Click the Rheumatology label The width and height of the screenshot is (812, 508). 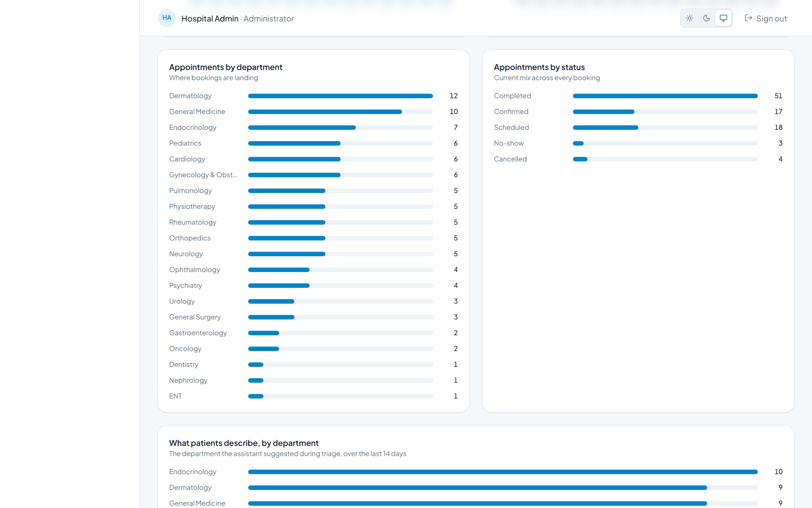(193, 222)
